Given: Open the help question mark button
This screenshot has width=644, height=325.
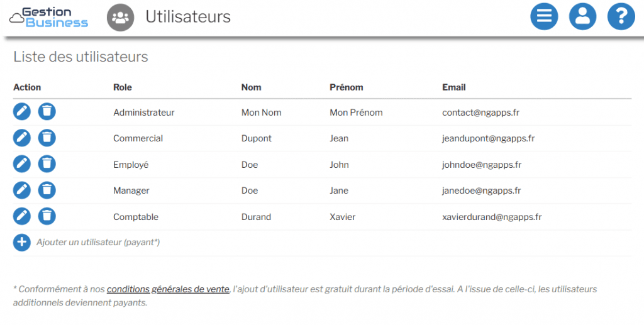Looking at the screenshot, I should click(621, 17).
